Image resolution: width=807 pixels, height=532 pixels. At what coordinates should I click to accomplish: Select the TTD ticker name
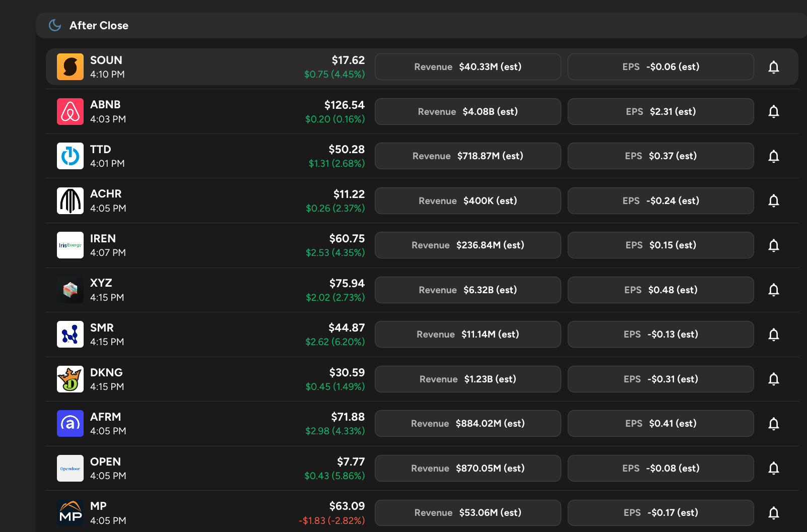point(101,149)
